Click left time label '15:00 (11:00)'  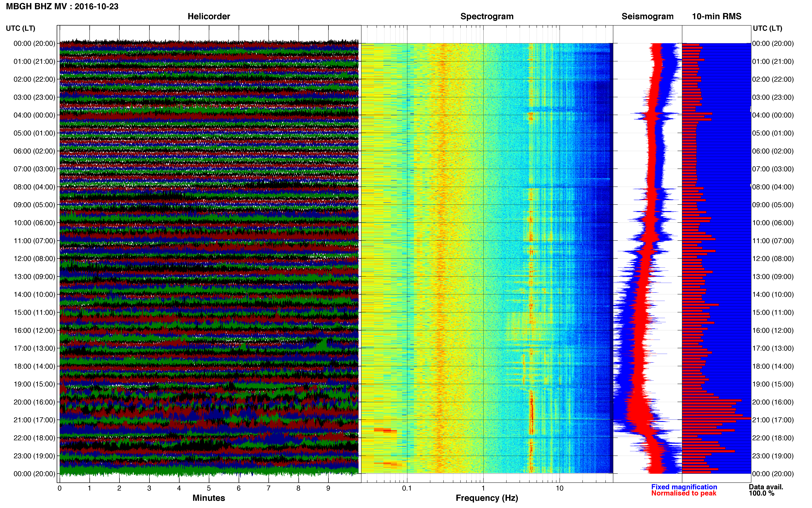[x=34, y=312]
